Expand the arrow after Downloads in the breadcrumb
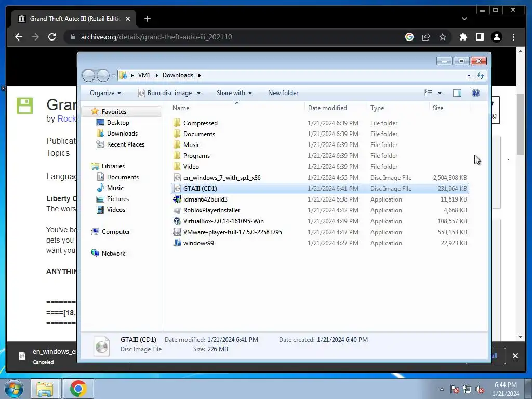532x399 pixels. 199,75
